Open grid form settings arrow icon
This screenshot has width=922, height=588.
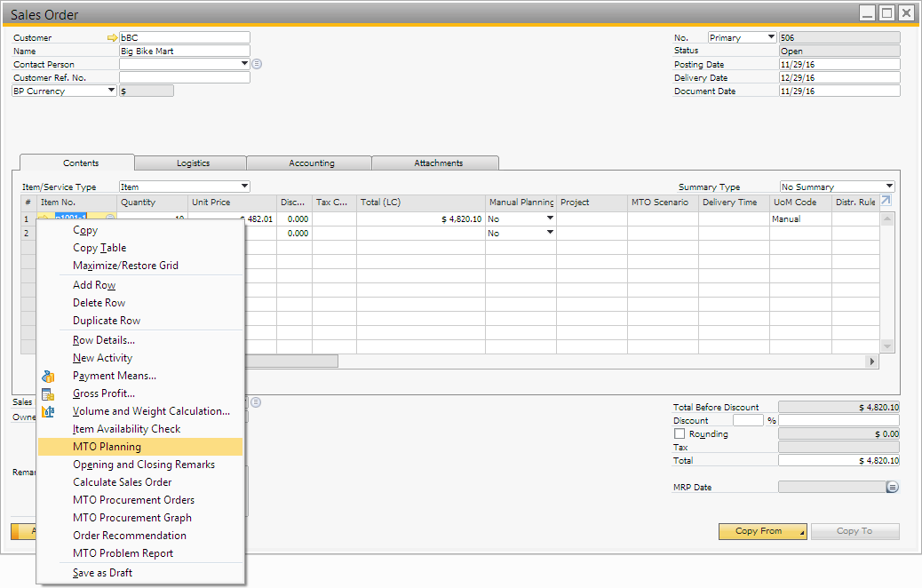(886, 201)
